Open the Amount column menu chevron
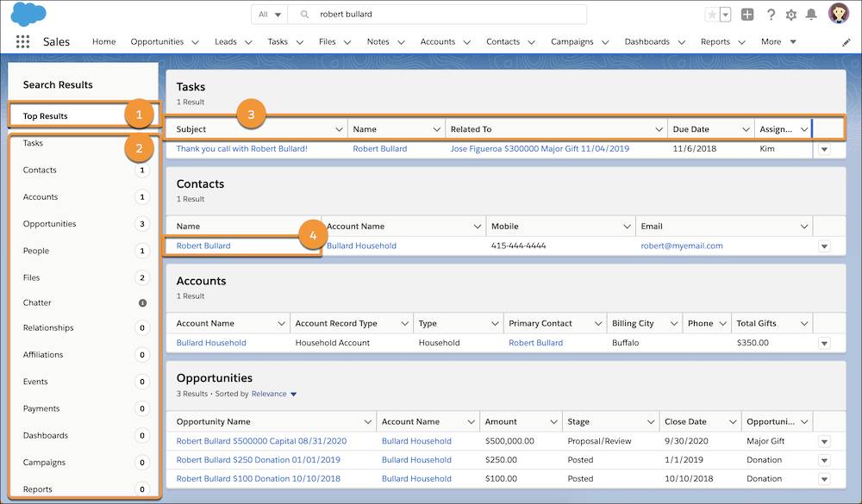 [x=553, y=421]
